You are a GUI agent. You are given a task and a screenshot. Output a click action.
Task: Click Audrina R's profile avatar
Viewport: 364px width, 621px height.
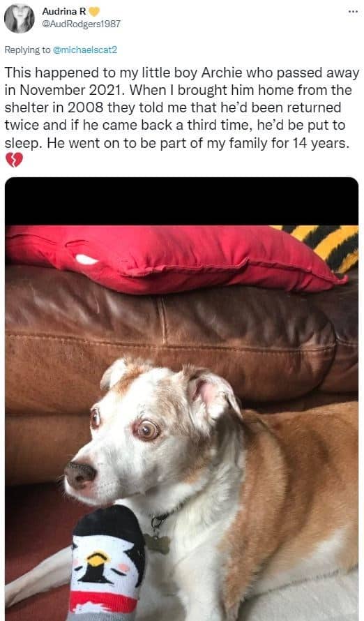[x=20, y=19]
